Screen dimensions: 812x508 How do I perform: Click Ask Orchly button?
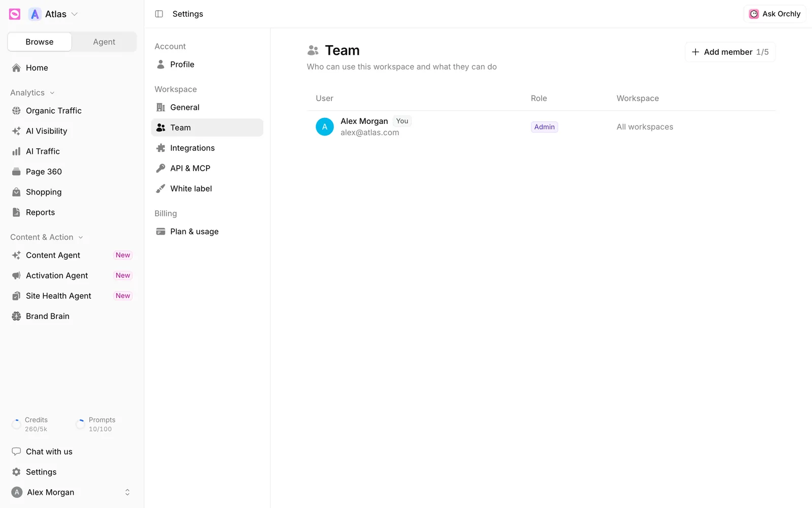coord(775,14)
